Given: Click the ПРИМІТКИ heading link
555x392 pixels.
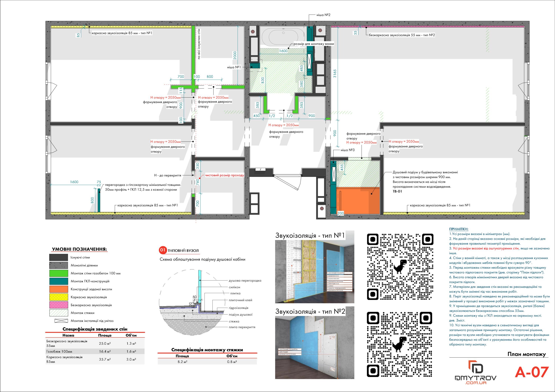Looking at the screenshot, I should pos(459,229).
